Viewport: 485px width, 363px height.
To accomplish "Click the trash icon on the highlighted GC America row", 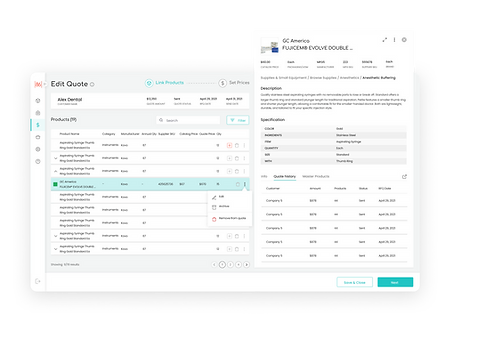I will pyautogui.click(x=238, y=184).
